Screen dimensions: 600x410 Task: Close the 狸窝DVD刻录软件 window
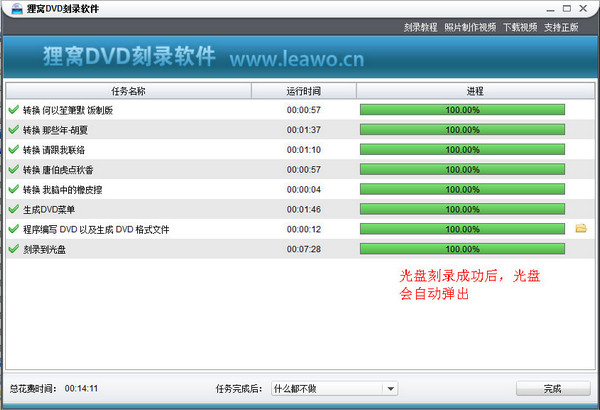point(583,8)
